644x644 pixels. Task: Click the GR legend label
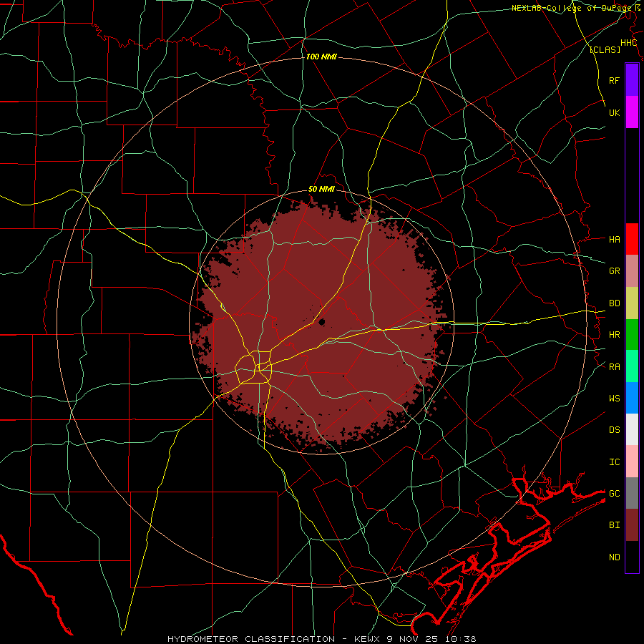click(x=614, y=271)
